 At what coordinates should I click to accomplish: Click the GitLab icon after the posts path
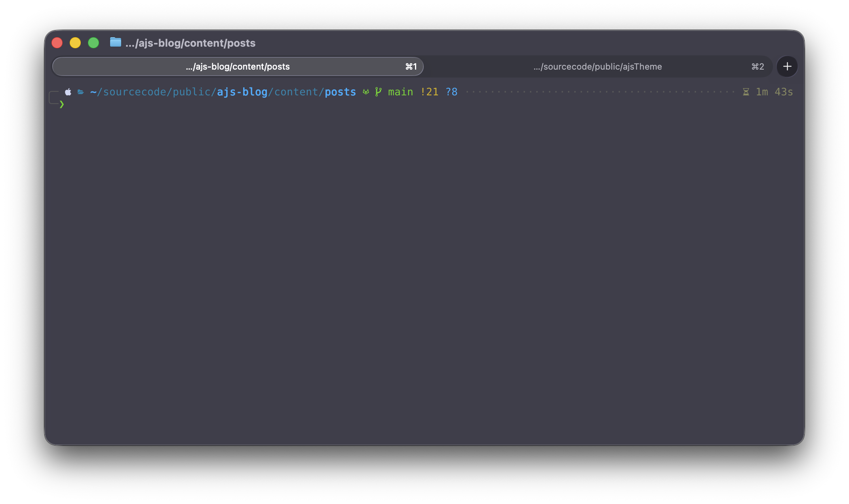[x=365, y=92]
